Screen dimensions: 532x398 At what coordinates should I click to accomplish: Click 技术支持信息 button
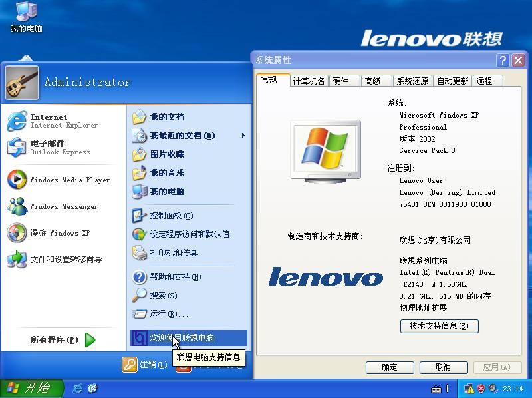pos(439,326)
